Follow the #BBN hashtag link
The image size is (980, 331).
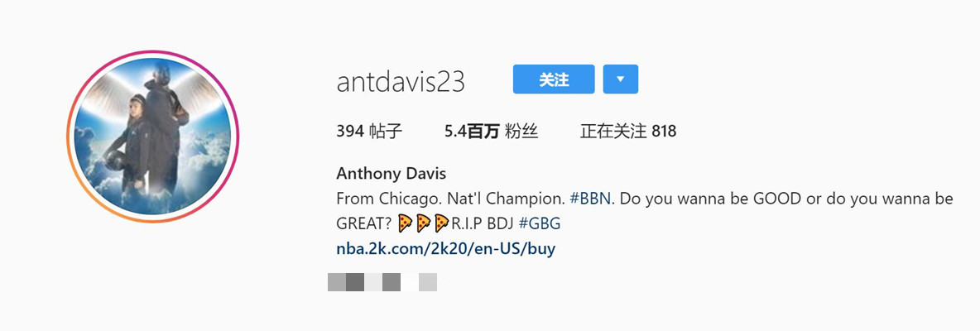click(x=590, y=199)
